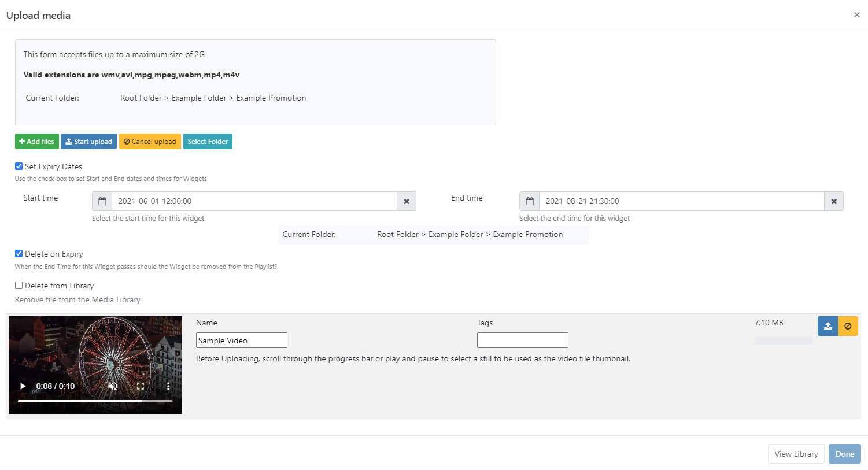The height and width of the screenshot is (470, 868).
Task: Uncheck the Set Expiry Dates checkbox
Action: point(19,166)
